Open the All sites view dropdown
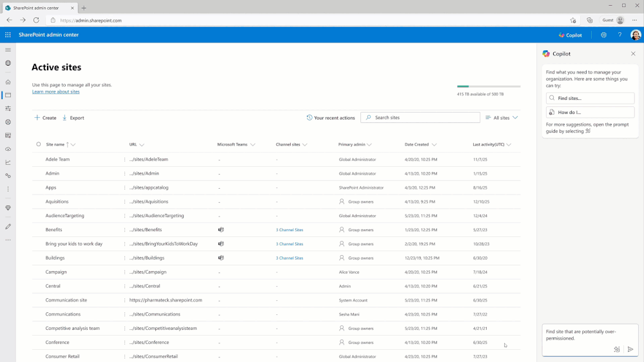The image size is (644, 362). tap(502, 118)
